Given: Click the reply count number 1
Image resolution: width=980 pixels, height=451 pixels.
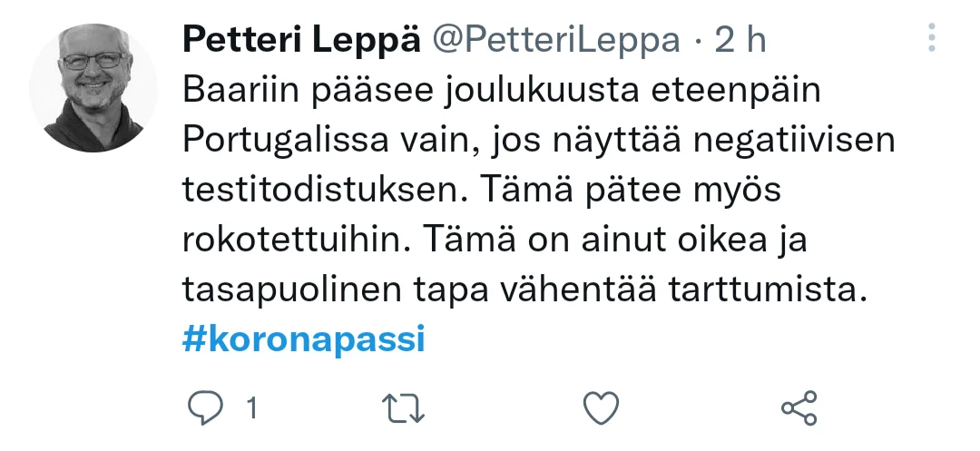Looking at the screenshot, I should pos(251,409).
